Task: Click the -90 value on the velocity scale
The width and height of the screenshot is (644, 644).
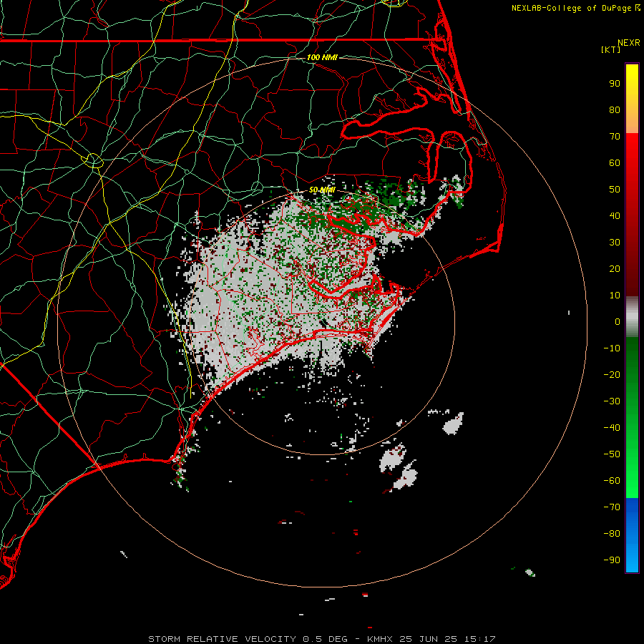Action: click(x=612, y=560)
